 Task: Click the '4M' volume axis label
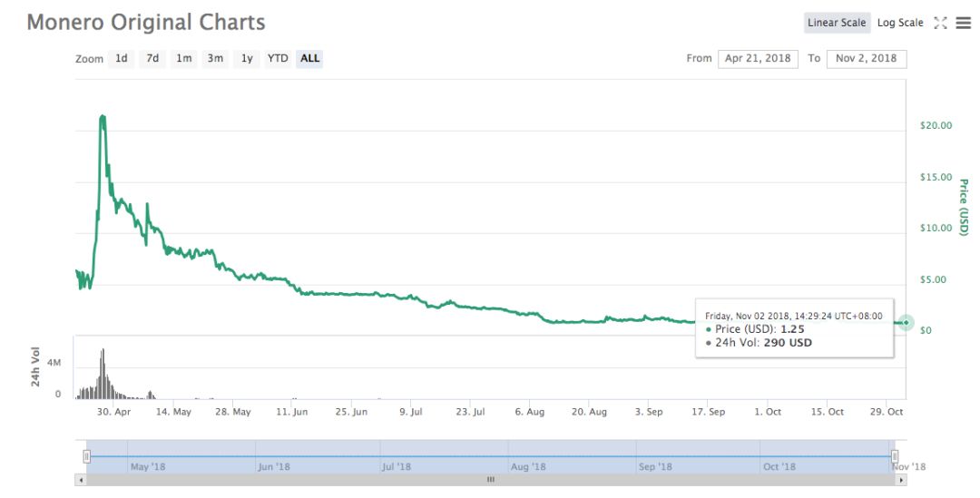54,363
